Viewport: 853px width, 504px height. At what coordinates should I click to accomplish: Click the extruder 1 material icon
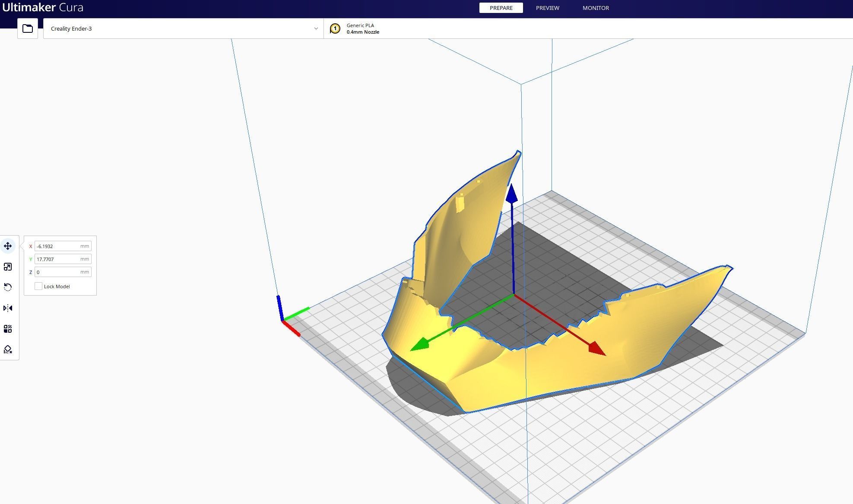(335, 28)
